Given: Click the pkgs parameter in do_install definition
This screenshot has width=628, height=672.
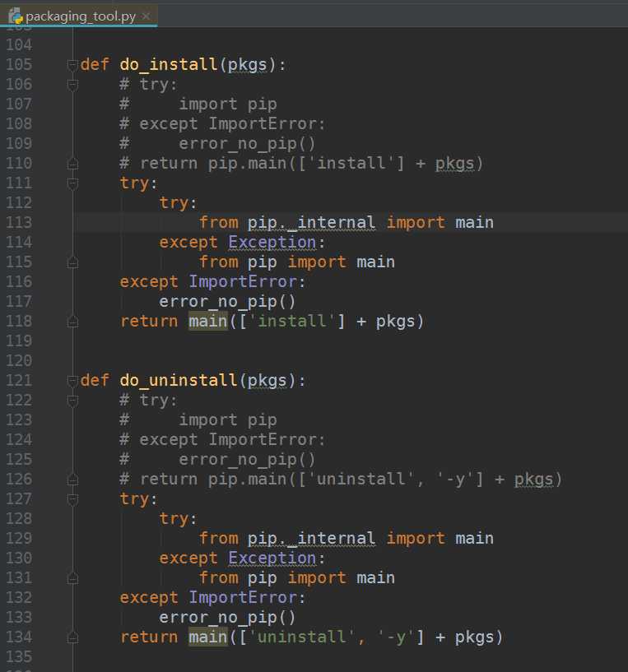Looking at the screenshot, I should click(247, 65).
